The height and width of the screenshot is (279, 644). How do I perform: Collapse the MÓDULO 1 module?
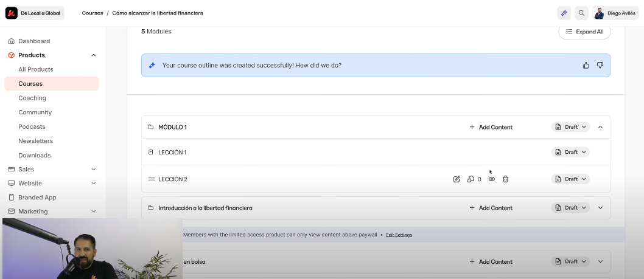coord(600,127)
